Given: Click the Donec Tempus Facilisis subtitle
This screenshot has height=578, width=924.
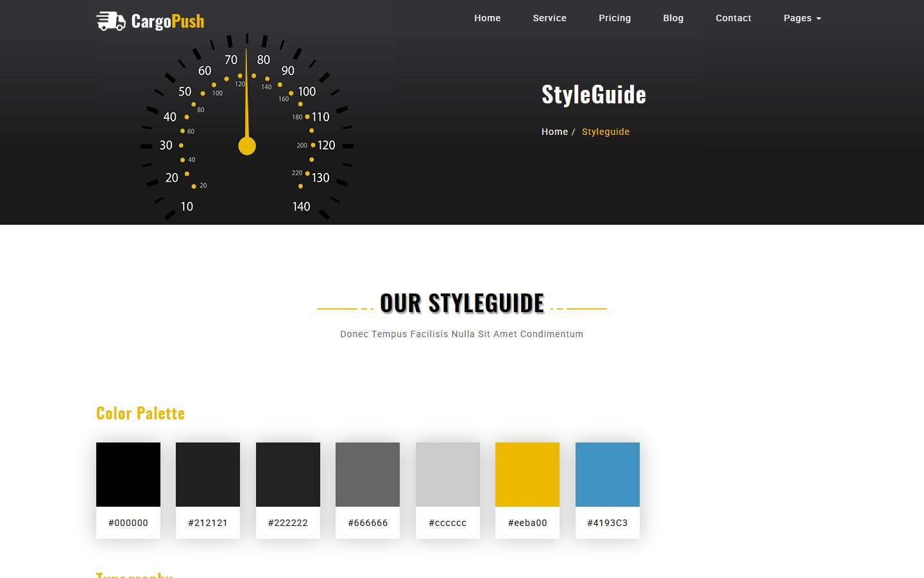Looking at the screenshot, I should 462,334.
